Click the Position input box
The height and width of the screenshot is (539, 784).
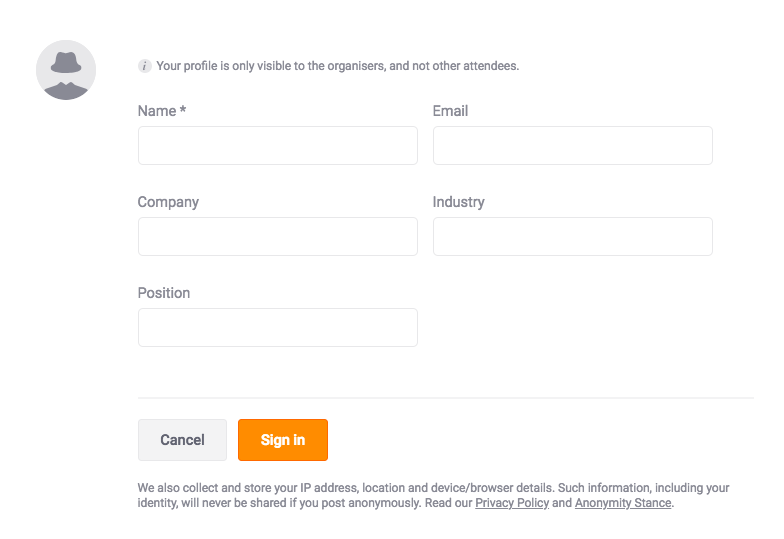(x=278, y=328)
